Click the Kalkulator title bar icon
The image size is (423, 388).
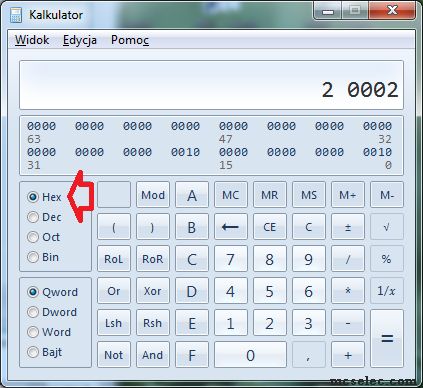click(x=16, y=15)
